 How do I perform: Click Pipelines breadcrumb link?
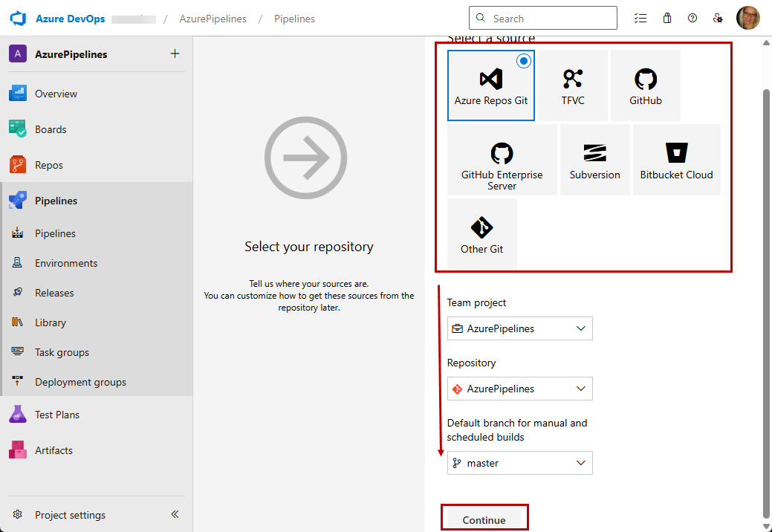[x=294, y=19]
